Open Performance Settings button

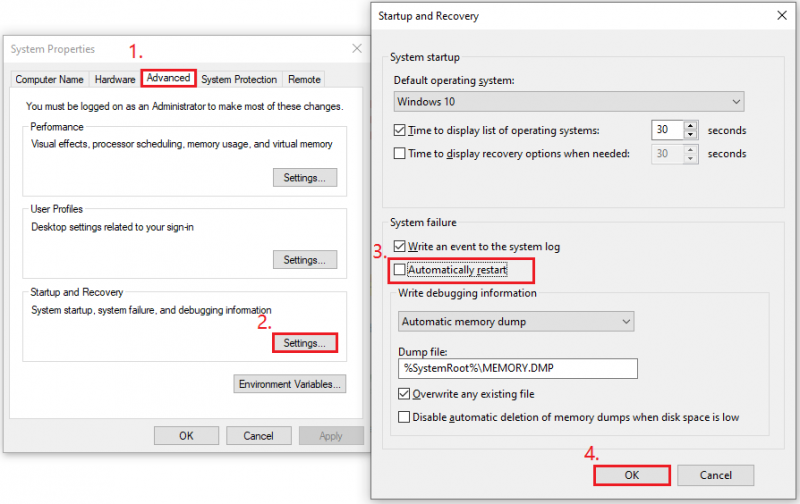pos(305,178)
